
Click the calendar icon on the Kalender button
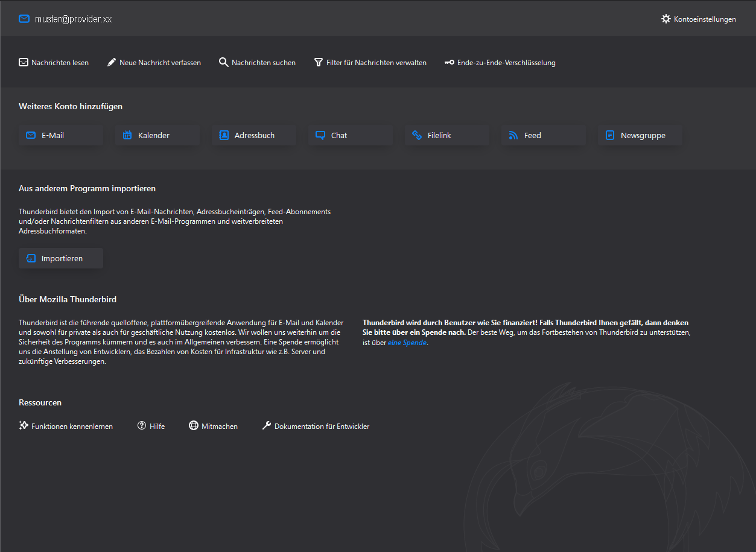[x=127, y=135]
